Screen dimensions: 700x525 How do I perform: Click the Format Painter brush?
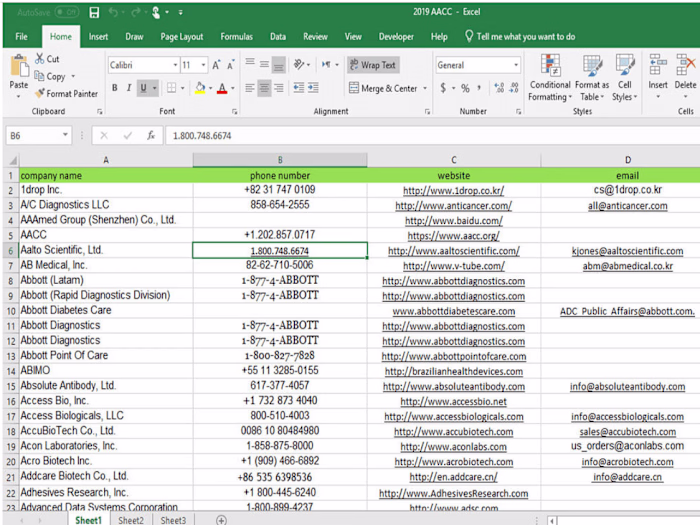pos(40,93)
